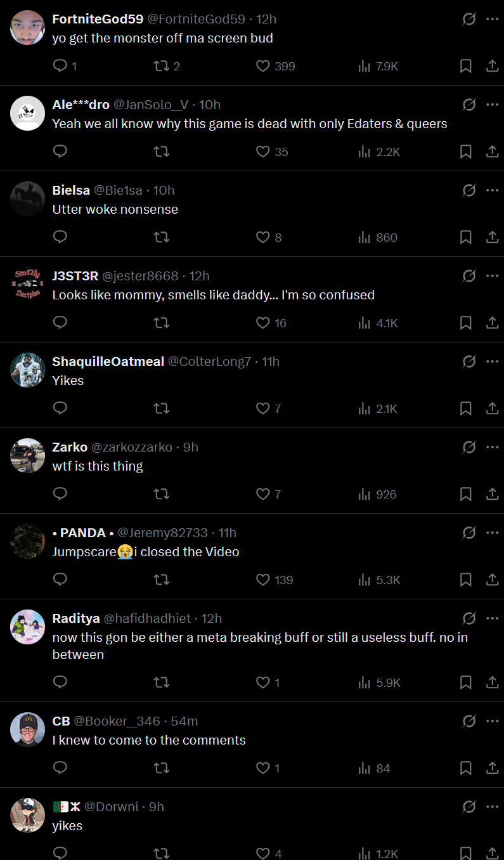This screenshot has height=860, width=504.
Task: Open Grok explain icon on Zarko's reply
Action: [x=469, y=447]
